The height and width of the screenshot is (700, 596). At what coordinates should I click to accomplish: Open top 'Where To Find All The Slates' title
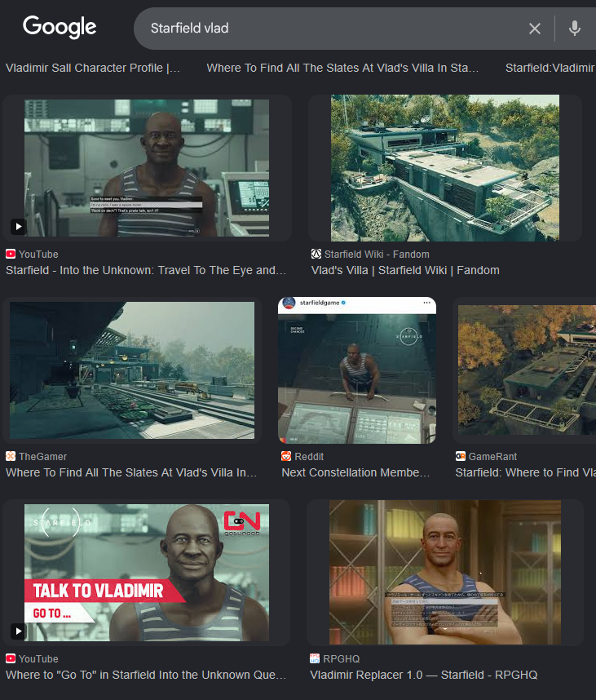342,68
